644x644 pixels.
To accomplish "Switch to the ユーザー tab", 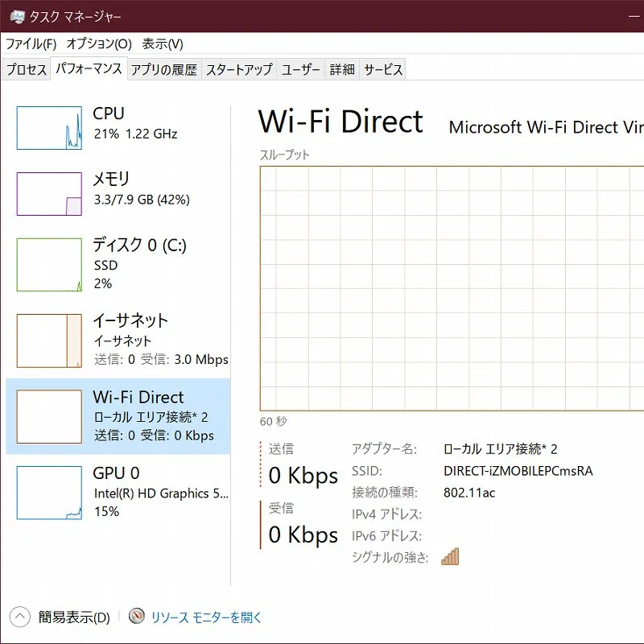I will (300, 69).
